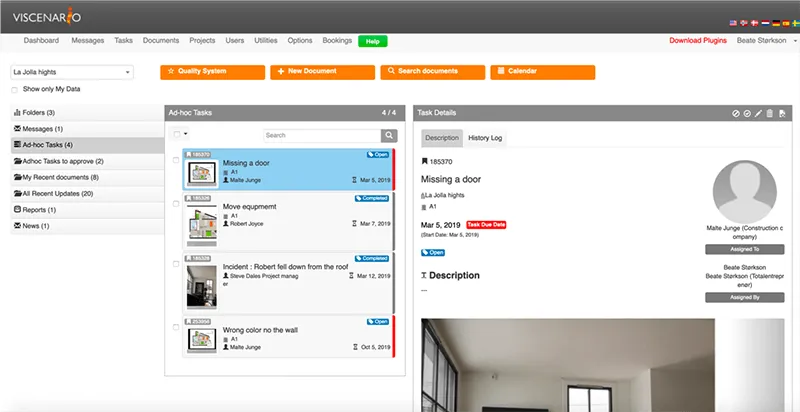The height and width of the screenshot is (412, 800).
Task: Click the Download Plugins link
Action: tap(698, 40)
